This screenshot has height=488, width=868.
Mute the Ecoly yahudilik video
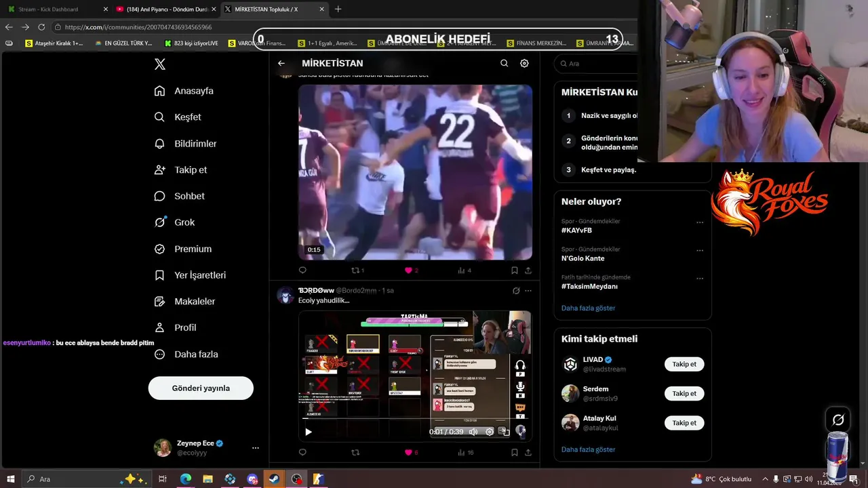473,432
